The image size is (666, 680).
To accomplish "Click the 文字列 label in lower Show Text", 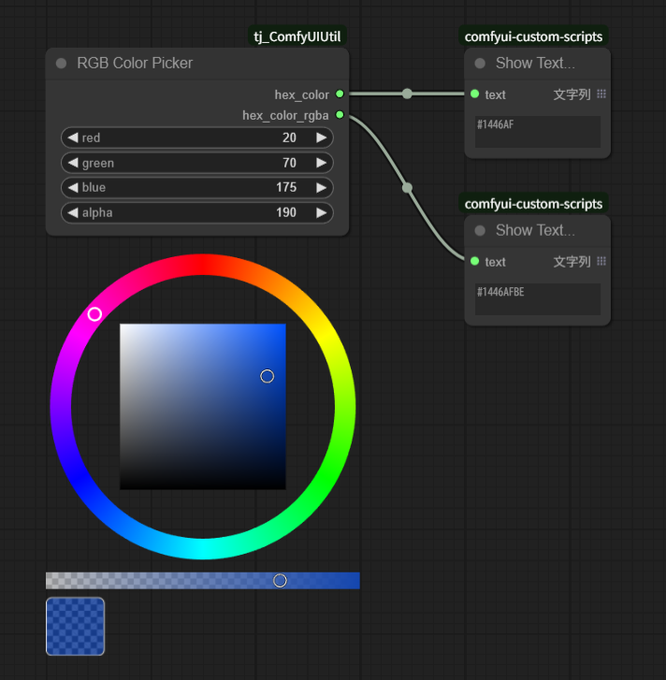I will coord(572,262).
